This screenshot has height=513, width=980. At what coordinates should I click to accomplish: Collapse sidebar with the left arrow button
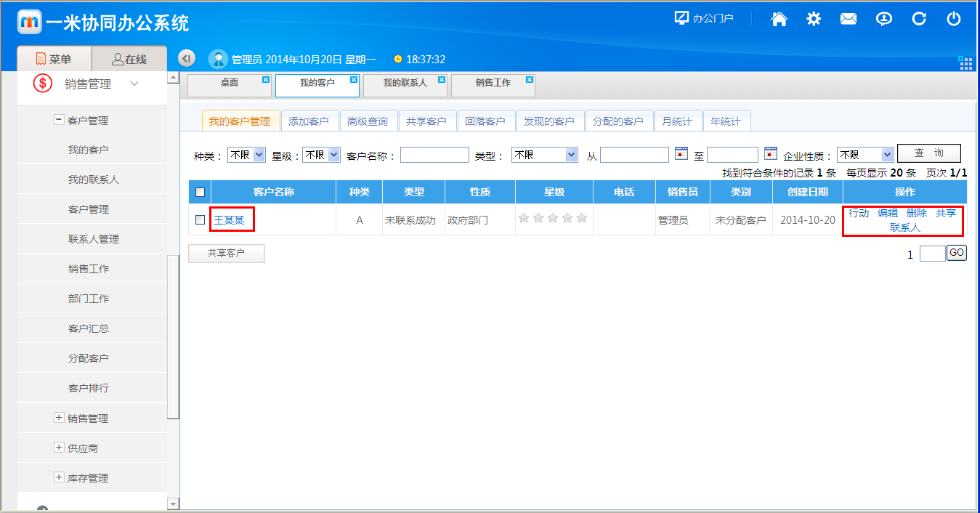187,59
